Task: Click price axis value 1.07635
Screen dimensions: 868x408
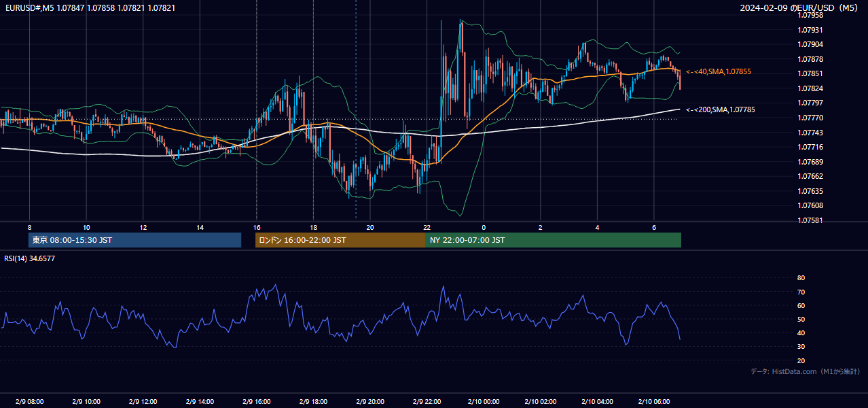Action: (x=810, y=191)
